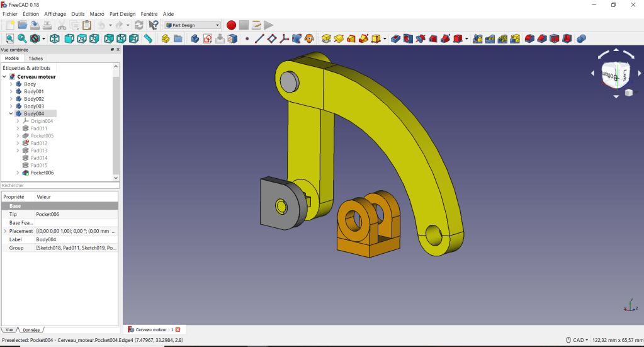644x347 pixels.
Task: Click the Boolean operation icon
Action: [581, 39]
